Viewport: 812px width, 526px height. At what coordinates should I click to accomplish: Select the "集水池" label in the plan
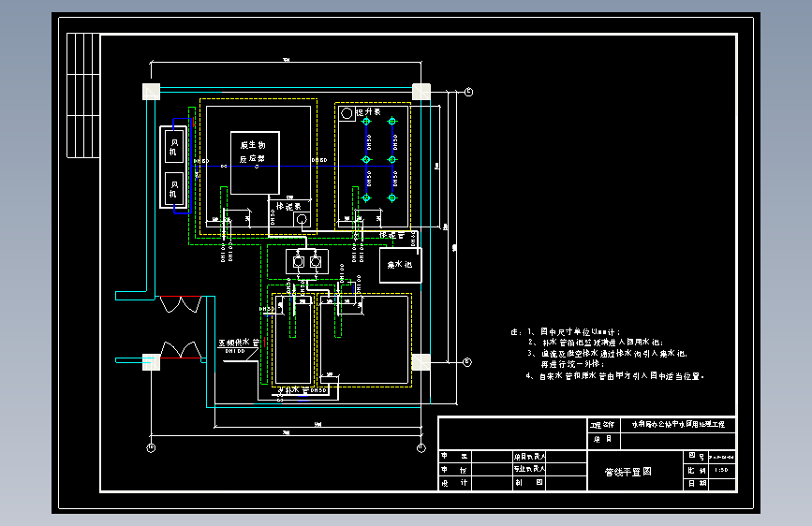pos(400,265)
